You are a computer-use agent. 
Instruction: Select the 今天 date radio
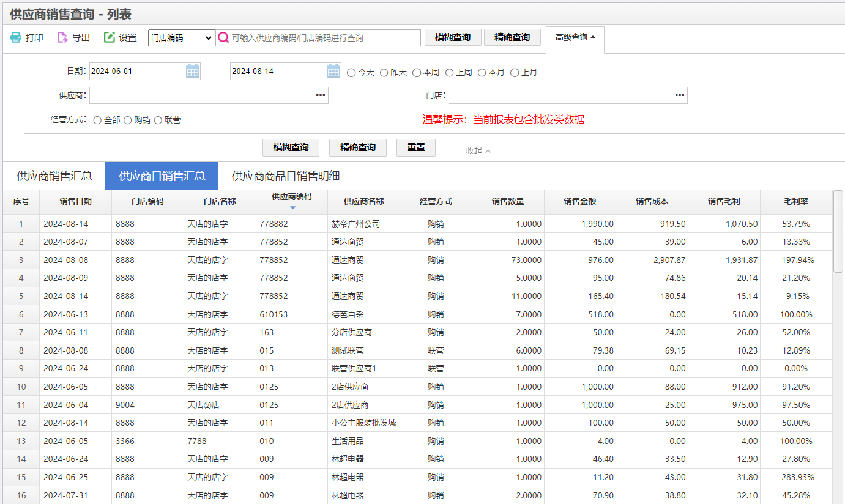pyautogui.click(x=351, y=72)
